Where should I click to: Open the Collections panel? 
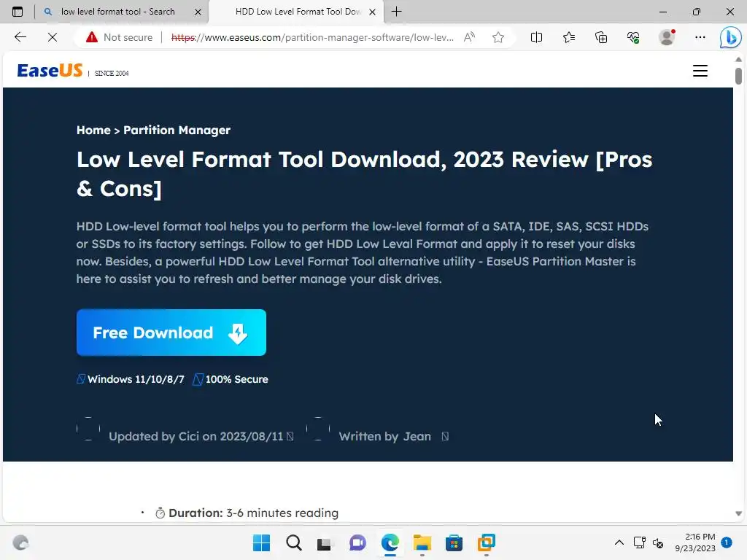[x=601, y=37]
